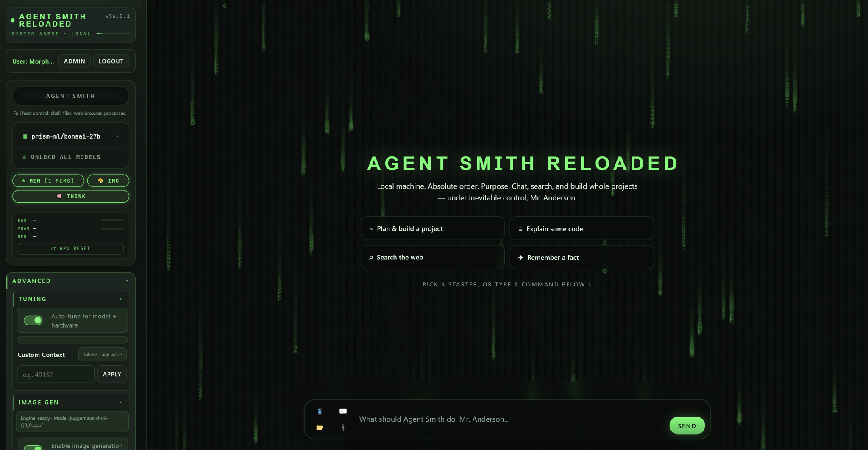Choose the Explain some code starter

(581, 228)
